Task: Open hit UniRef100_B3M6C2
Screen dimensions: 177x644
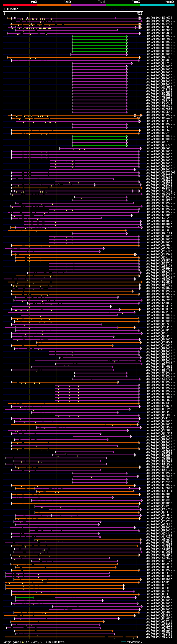Action: point(159,18)
